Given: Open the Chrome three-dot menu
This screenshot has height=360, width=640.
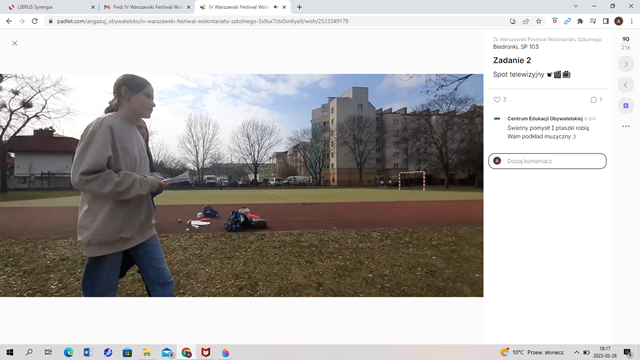Looking at the screenshot, I should [x=631, y=21].
